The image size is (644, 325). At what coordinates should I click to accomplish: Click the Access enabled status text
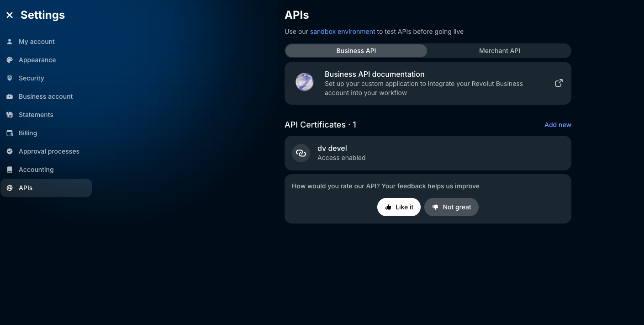tap(342, 158)
